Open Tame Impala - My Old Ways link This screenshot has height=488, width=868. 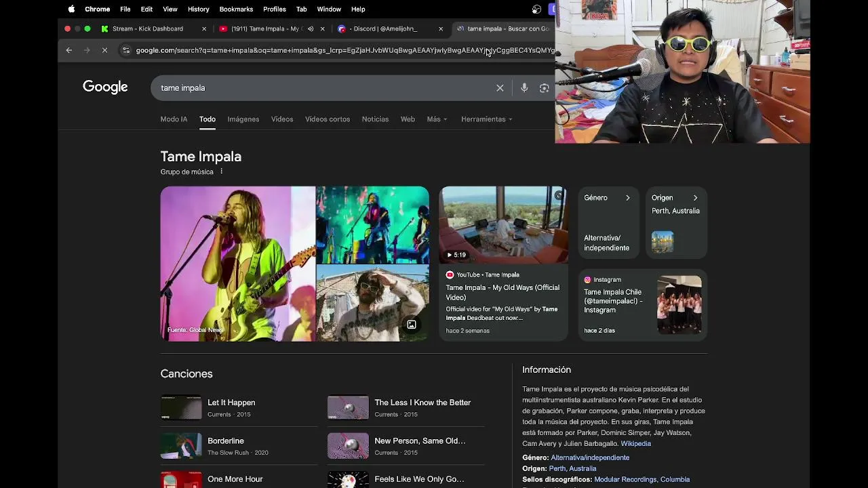point(502,292)
